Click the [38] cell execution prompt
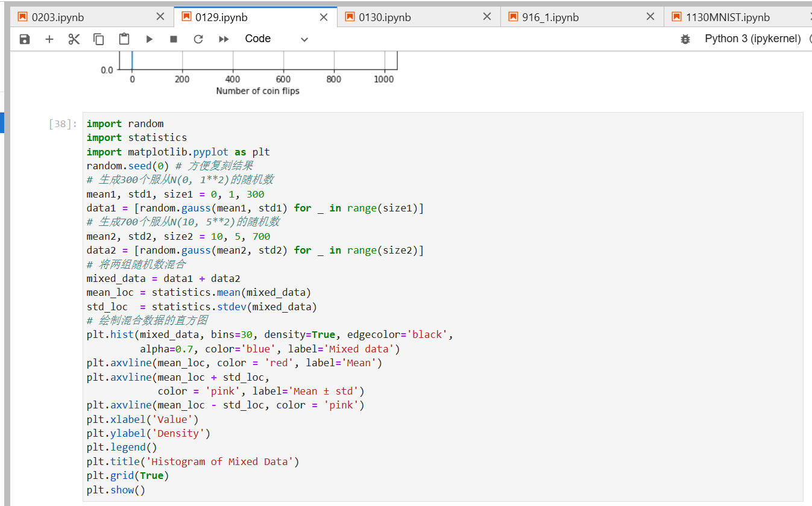 point(63,124)
